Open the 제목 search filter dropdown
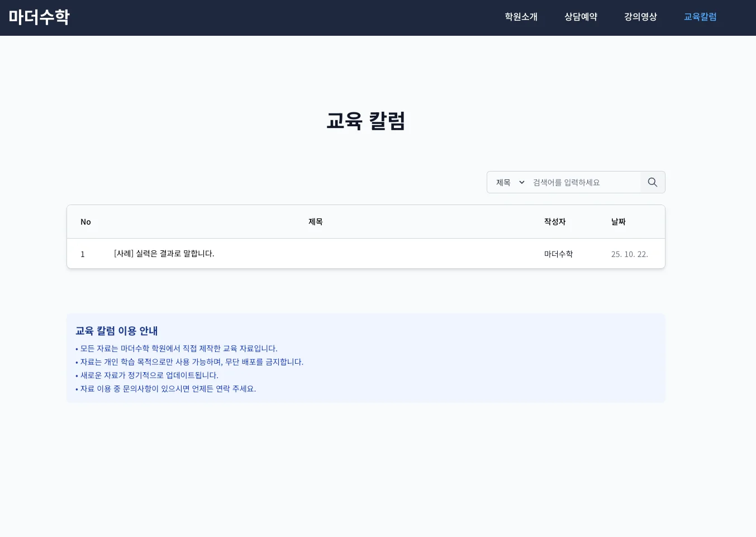Screen dimensions: 756x537 pyautogui.click(x=508, y=182)
